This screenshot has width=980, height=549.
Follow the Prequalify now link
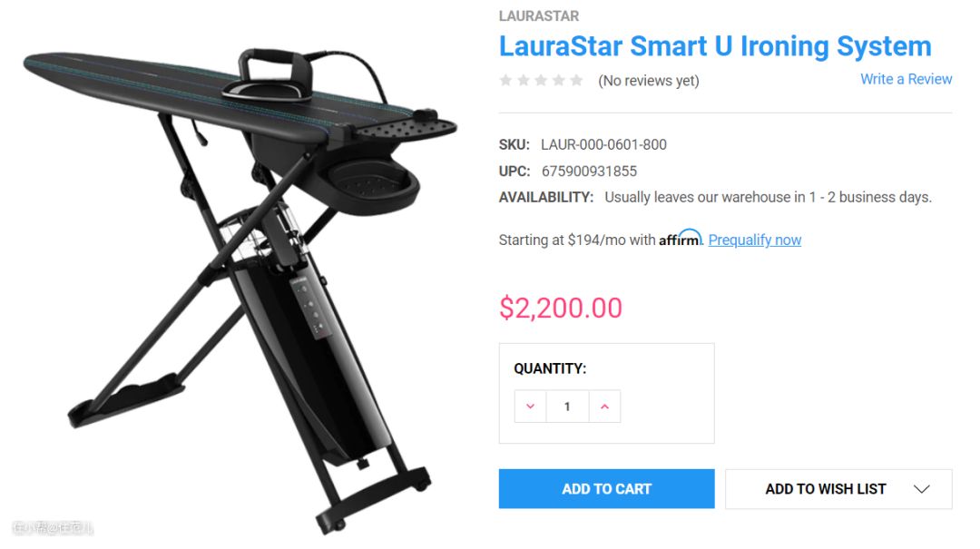point(754,240)
